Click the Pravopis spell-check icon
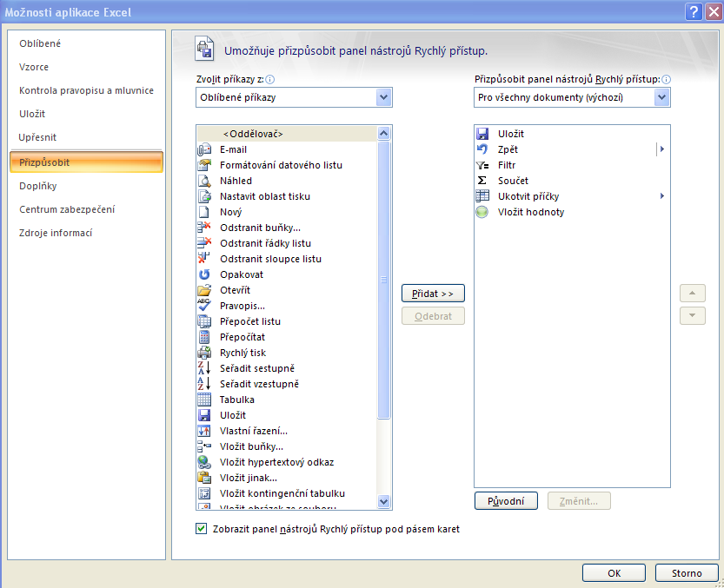The width and height of the screenshot is (724, 588). click(x=204, y=306)
